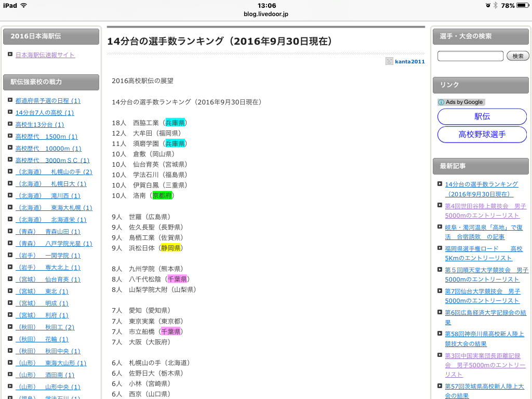Viewport: 532px width, 399px height.
Task: Open sidebar link (秋田) 花輪 (1)
Action: point(42,339)
